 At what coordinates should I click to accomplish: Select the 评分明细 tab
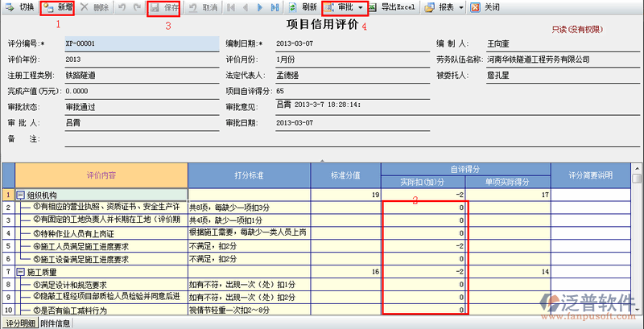point(19,323)
